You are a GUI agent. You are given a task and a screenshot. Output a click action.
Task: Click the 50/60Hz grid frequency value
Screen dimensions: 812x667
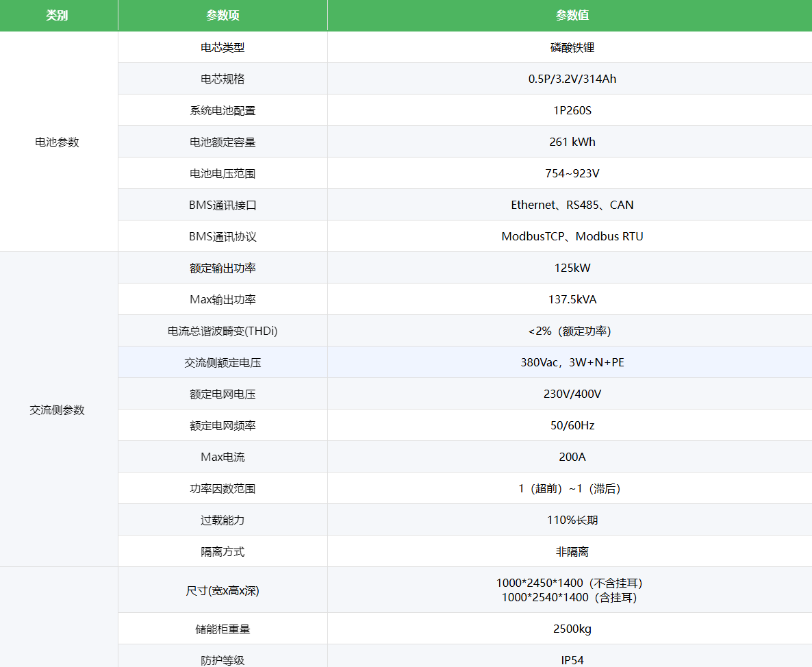click(x=572, y=426)
